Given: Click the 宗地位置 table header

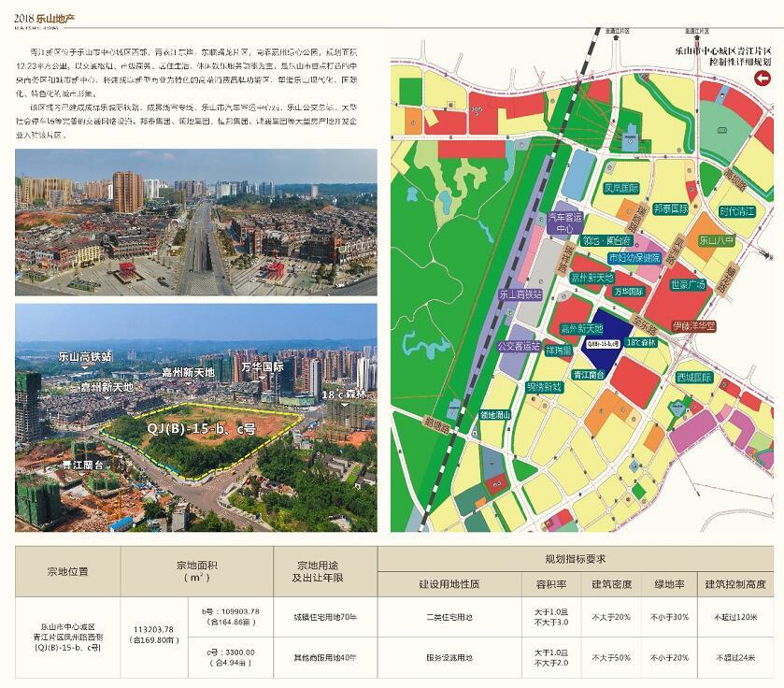Looking at the screenshot, I should 67,571.
